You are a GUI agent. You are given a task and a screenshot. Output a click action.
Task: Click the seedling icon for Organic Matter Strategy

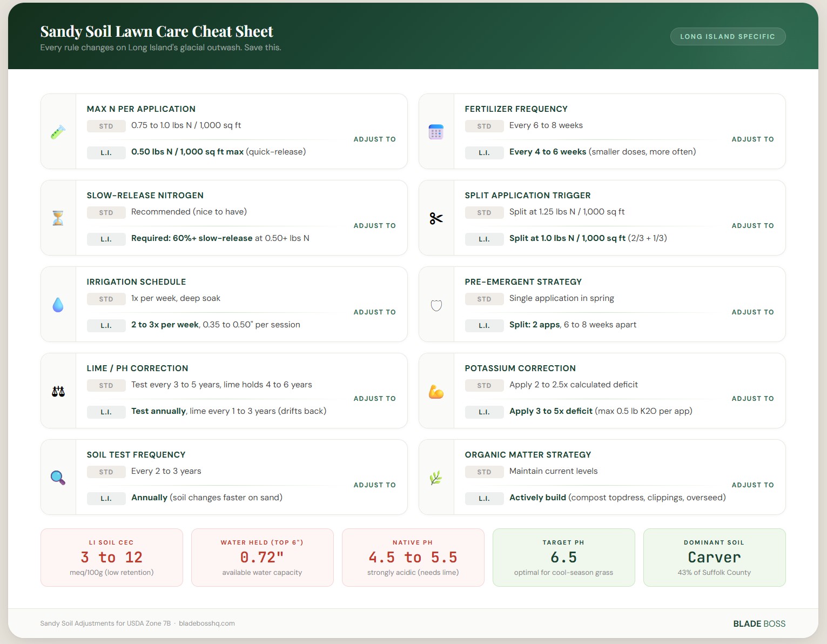coord(436,477)
